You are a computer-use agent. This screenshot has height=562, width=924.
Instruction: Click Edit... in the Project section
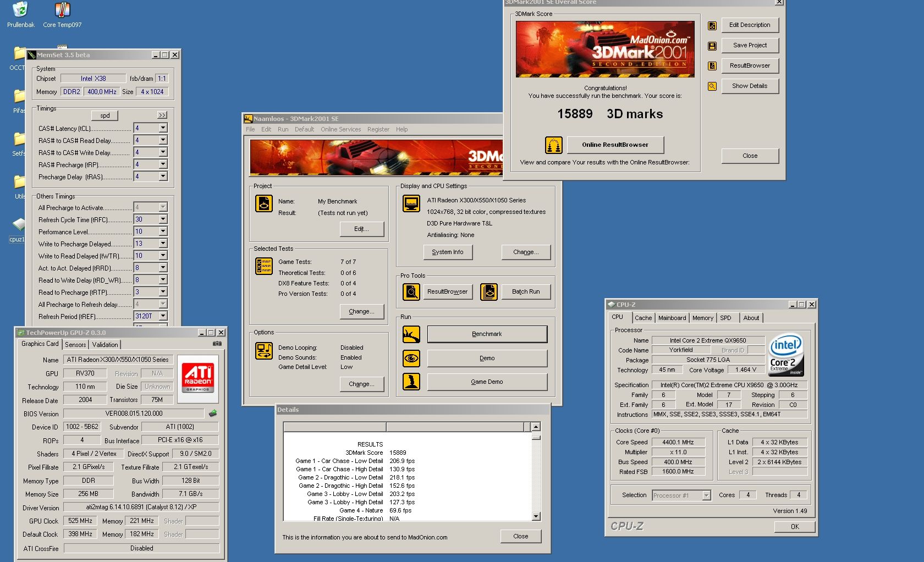(362, 229)
